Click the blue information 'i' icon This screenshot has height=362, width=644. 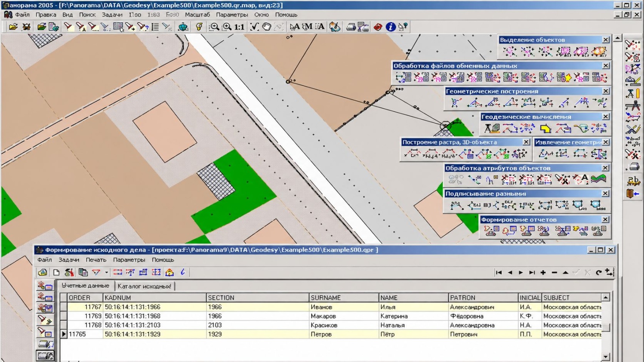[390, 27]
